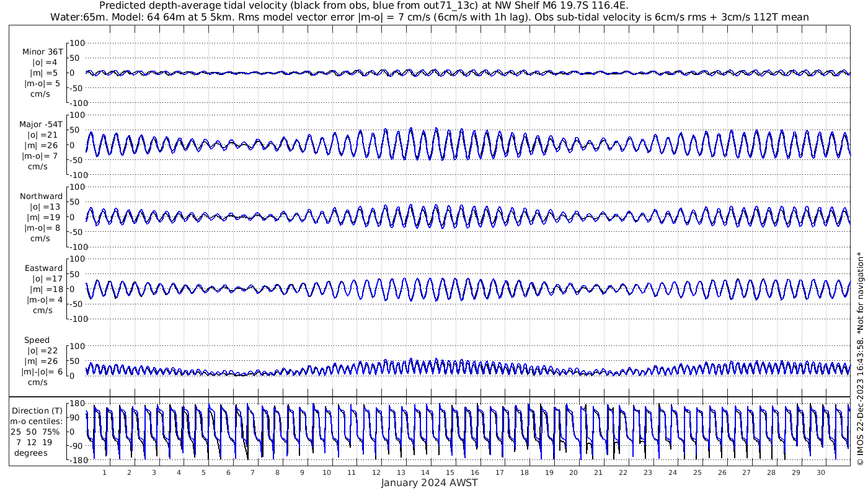
Task: Click the '|o| =21' value in Major panel
Action: pyautogui.click(x=42, y=135)
